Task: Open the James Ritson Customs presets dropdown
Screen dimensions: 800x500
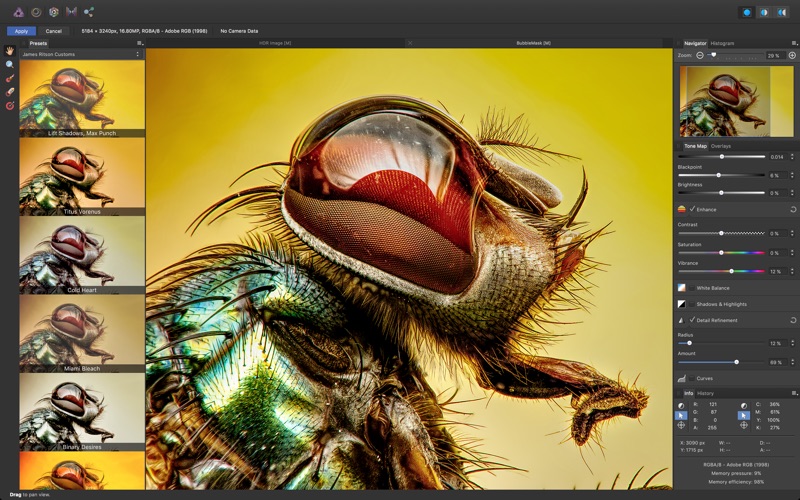Action: (82, 54)
